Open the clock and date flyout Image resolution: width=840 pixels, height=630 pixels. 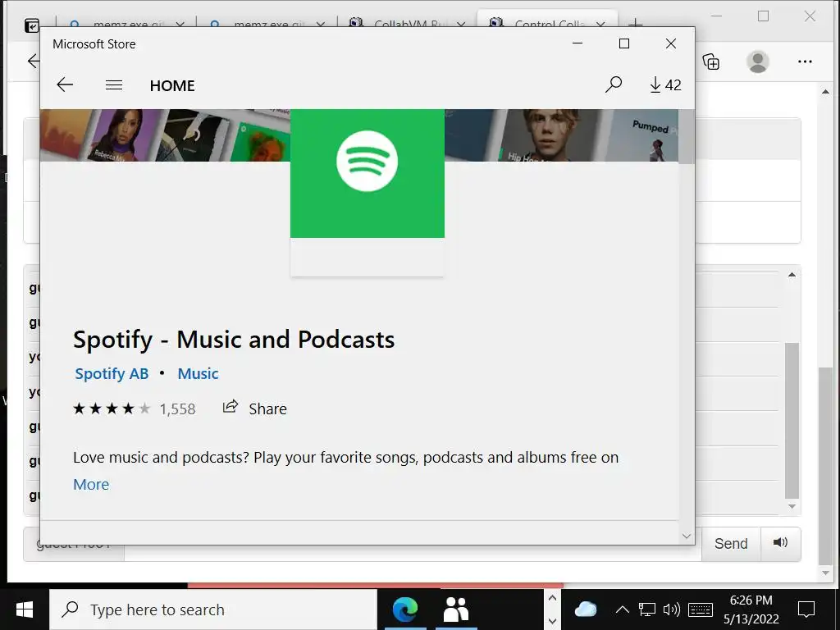tap(751, 609)
